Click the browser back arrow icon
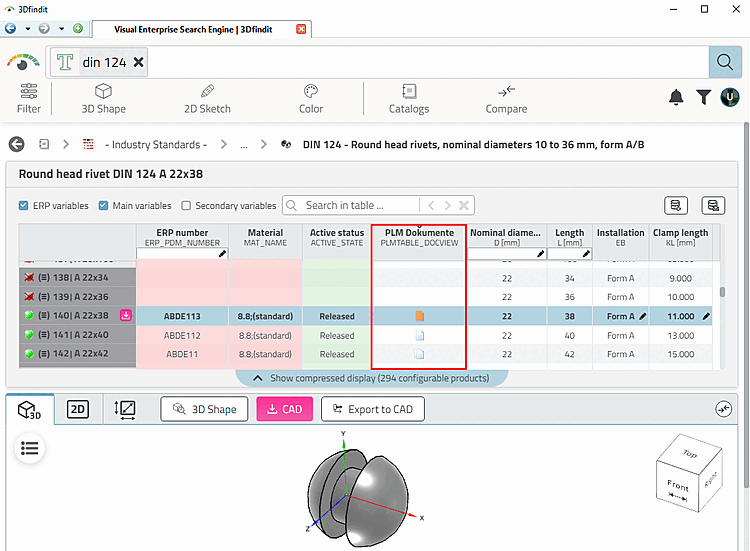The height and width of the screenshot is (551, 750). click(x=11, y=29)
